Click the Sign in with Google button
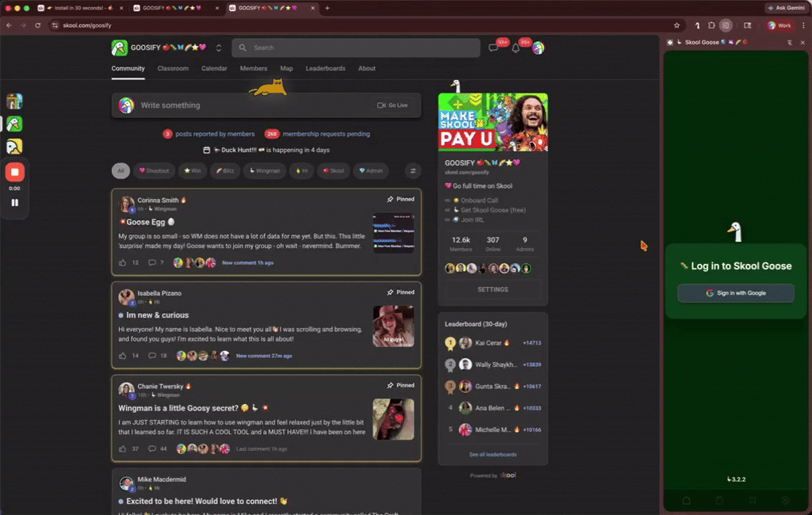 coord(735,293)
